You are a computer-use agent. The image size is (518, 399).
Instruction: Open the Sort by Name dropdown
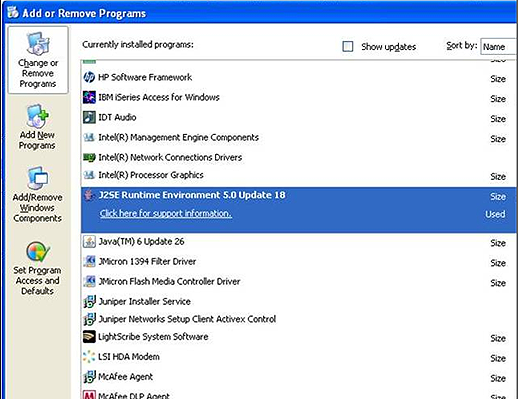(x=499, y=47)
